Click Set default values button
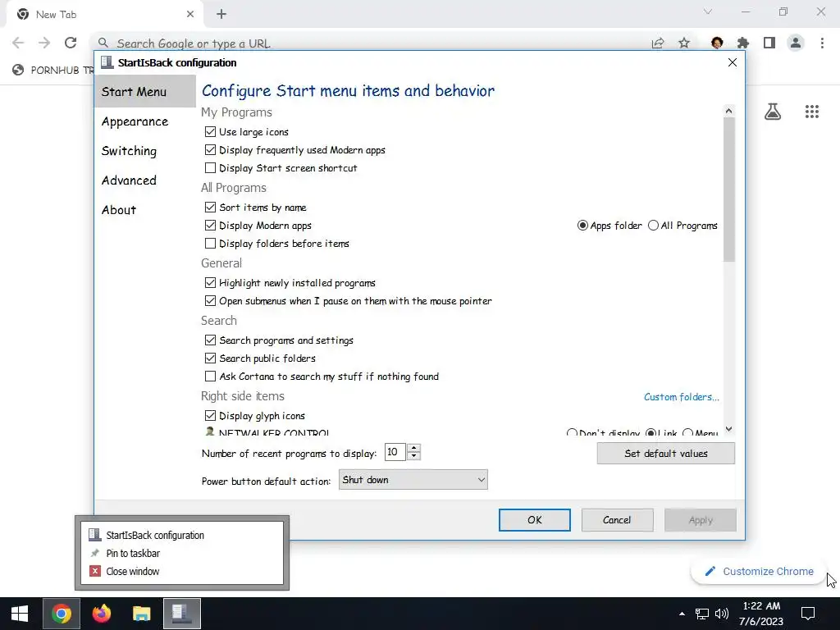The image size is (840, 630). 666,454
